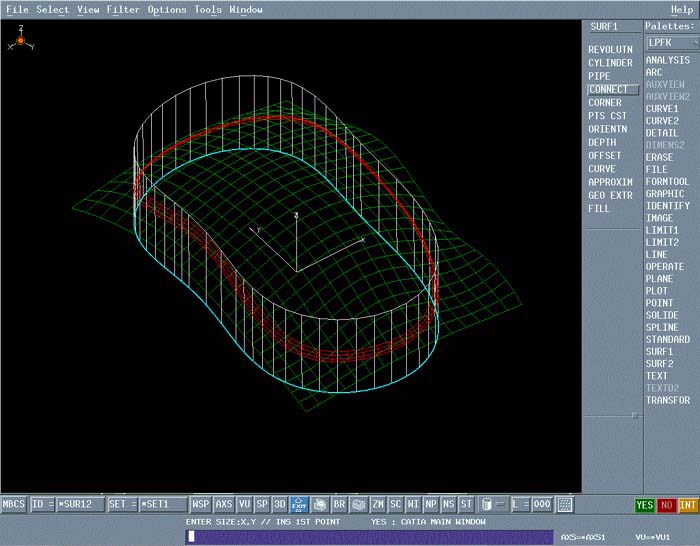The width and height of the screenshot is (700, 546).
Task: Open the Filter menu
Action: tap(123, 10)
